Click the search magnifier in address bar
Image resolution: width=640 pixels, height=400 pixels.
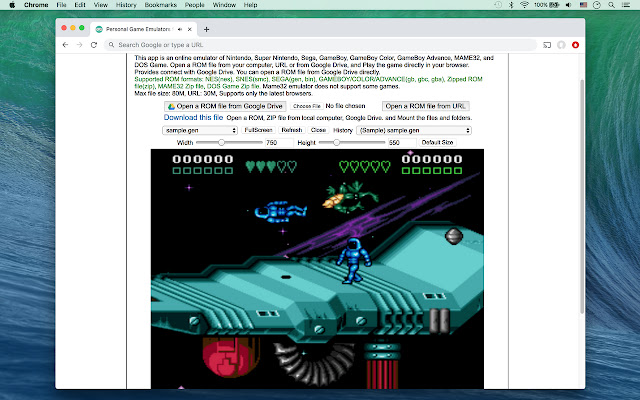coord(111,45)
